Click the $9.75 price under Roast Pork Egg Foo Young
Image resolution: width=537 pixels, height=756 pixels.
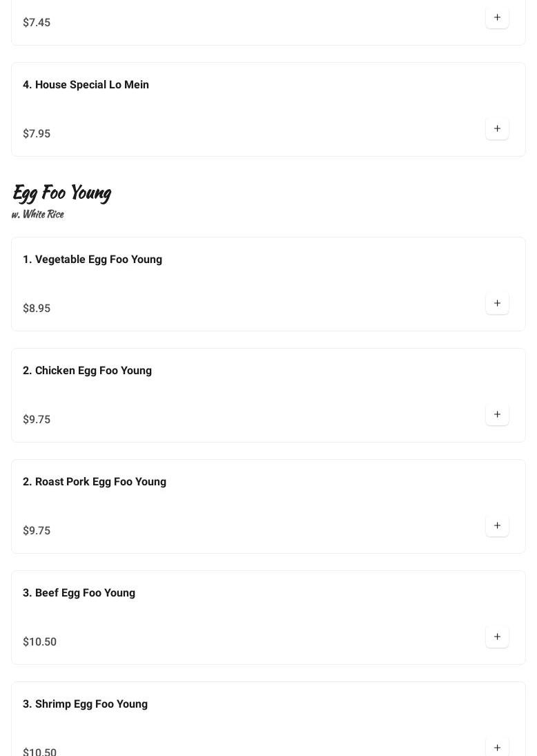37,530
